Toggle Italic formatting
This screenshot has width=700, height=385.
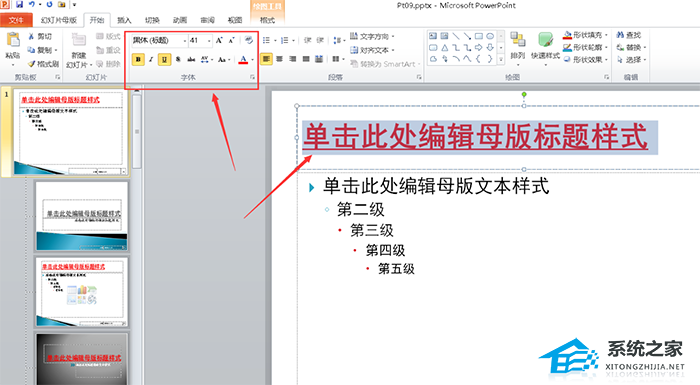151,59
